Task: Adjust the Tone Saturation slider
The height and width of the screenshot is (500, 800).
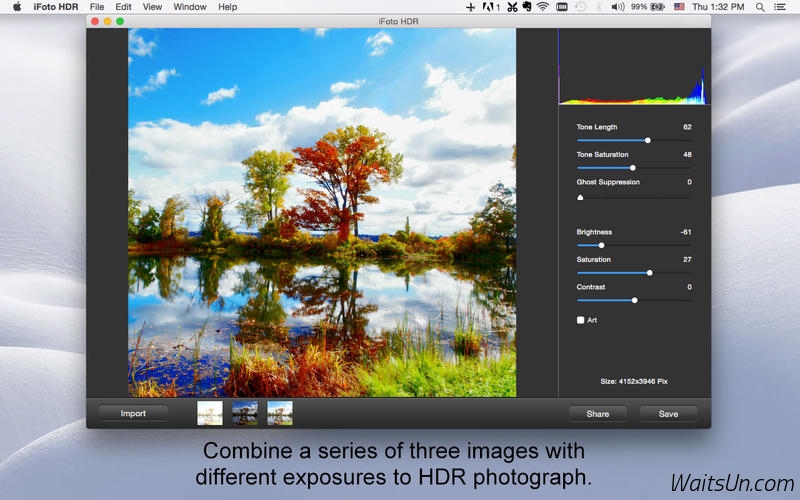Action: point(634,168)
